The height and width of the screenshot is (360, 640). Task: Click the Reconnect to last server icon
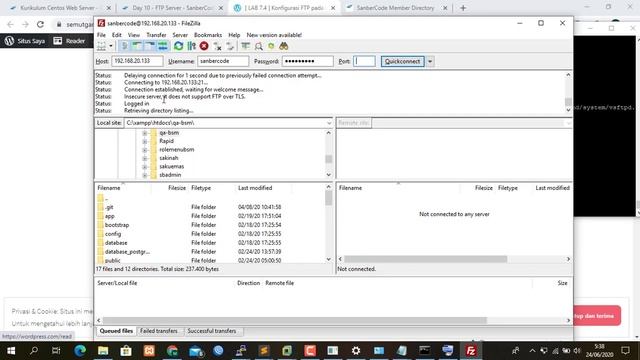(x=230, y=46)
